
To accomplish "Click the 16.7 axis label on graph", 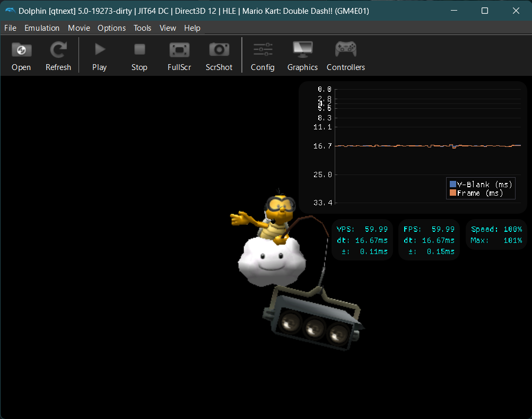I will [x=322, y=146].
